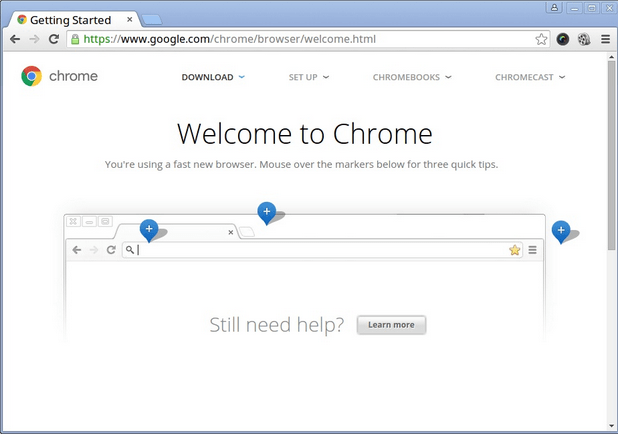
Task: Open the Chrome hamburger menu
Action: [x=605, y=39]
